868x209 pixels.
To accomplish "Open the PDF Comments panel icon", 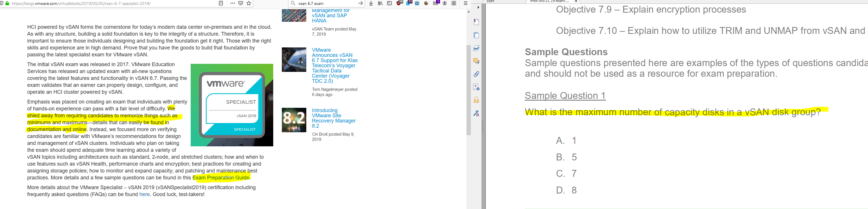I will 476,61.
